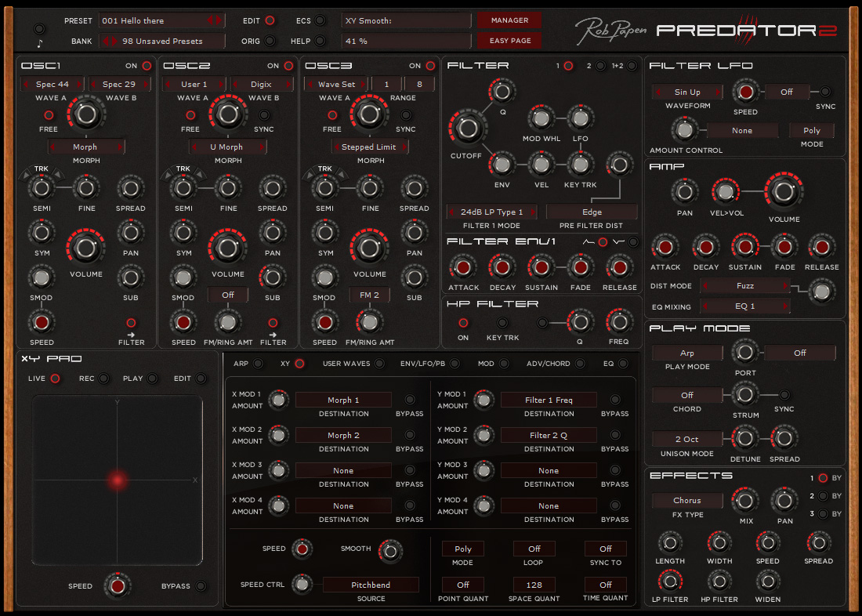The image size is (862, 616).
Task: Toggle the ECS control in the header
Action: [319, 20]
